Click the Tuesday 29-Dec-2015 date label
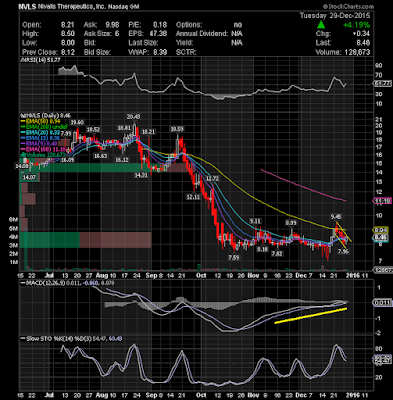The image size is (393, 400). pyautogui.click(x=335, y=16)
